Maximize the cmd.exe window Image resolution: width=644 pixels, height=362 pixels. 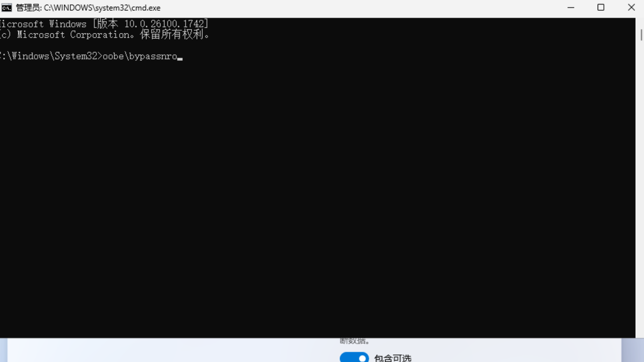pos(601,8)
